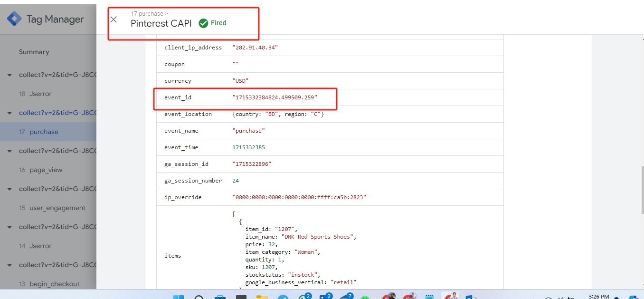644x299 pixels.
Task: Click the collect request row above 17 purchase
Action: click(x=57, y=113)
